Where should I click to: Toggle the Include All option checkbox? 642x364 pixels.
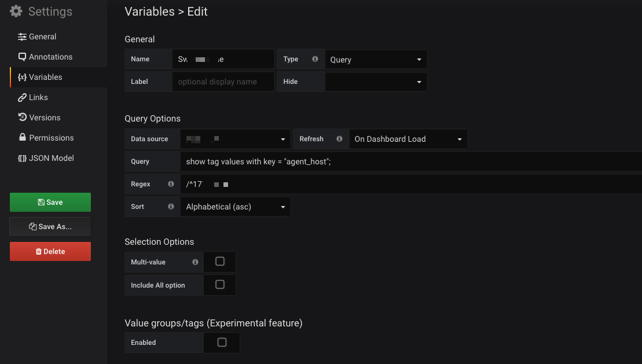(x=220, y=285)
